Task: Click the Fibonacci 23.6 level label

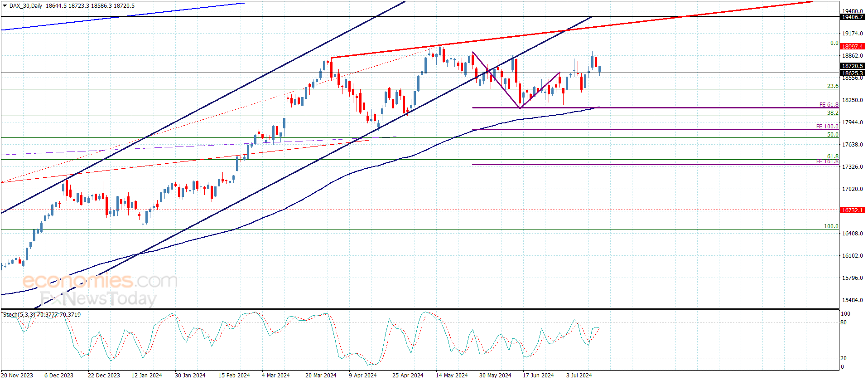Action: (x=833, y=86)
